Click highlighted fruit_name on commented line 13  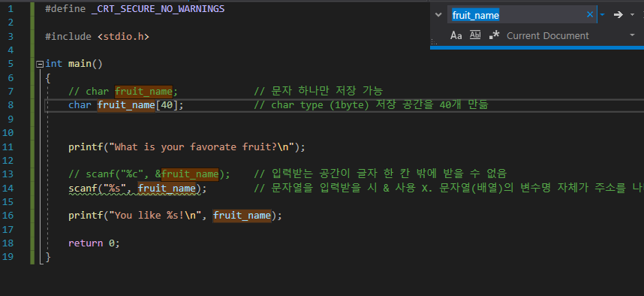pyautogui.click(x=190, y=174)
